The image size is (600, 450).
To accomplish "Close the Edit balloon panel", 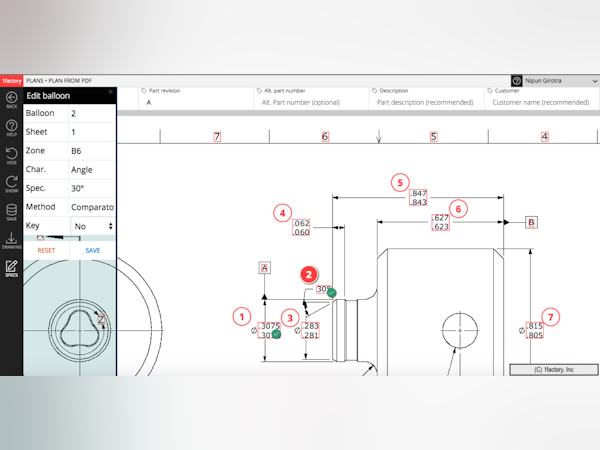I will [x=111, y=92].
